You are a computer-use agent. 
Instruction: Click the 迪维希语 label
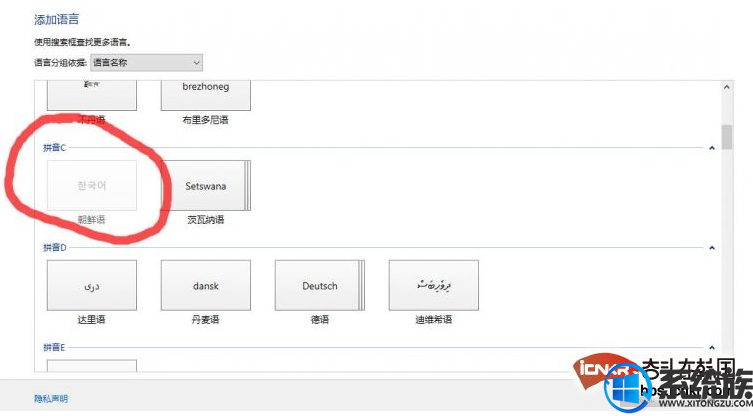(434, 319)
